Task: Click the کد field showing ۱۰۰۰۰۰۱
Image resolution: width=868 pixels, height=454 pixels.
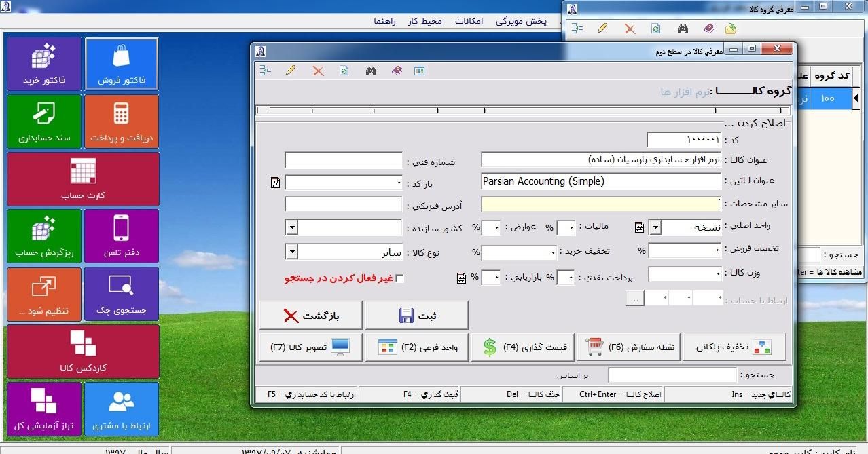Action: pyautogui.click(x=684, y=139)
